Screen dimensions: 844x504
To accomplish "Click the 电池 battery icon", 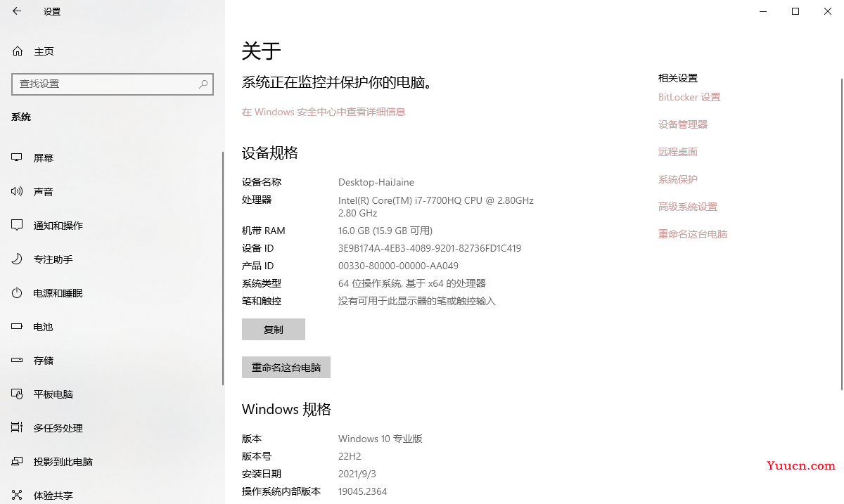I will 17,326.
